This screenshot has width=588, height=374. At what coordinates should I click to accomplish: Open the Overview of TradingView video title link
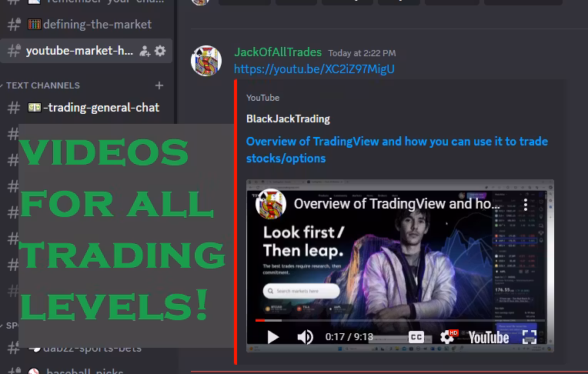coord(397,149)
